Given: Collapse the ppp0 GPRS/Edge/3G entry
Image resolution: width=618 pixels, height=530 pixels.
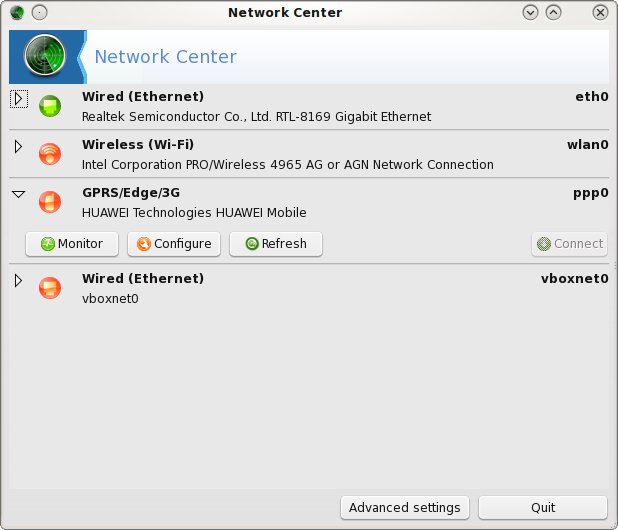Looking at the screenshot, I should 19,194.
